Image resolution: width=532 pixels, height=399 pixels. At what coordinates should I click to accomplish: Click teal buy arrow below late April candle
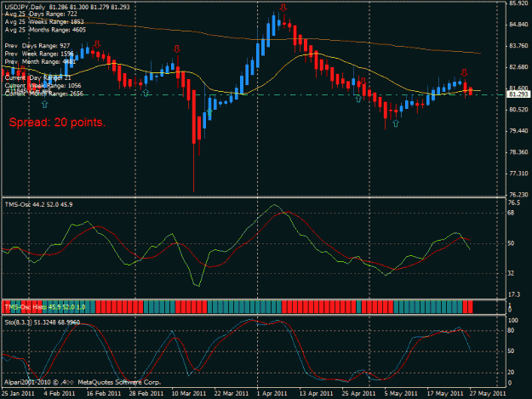(358, 99)
